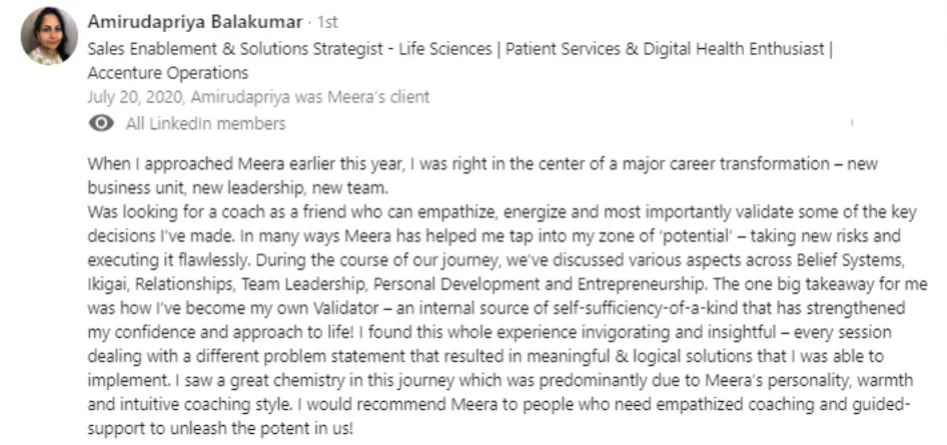Click the Sales Enablement & Solutions Strategist headline
The height and width of the screenshot is (445, 947).
click(x=236, y=49)
